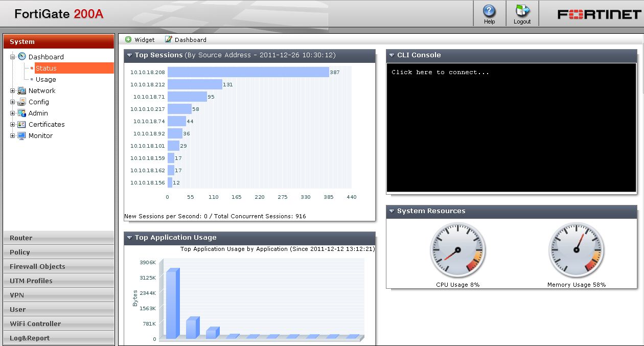644x346 pixels.
Task: Click the Memory Usage gauge
Action: pyautogui.click(x=577, y=250)
